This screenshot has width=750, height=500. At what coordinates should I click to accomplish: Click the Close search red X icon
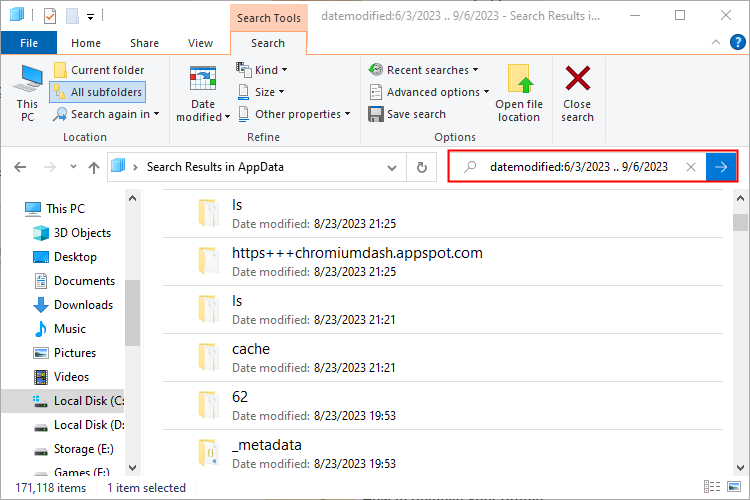pos(577,80)
